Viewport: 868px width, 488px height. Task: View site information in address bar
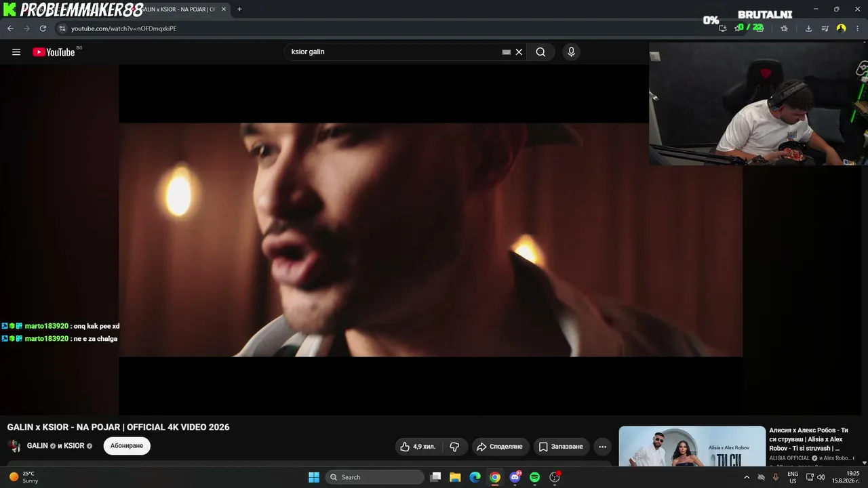62,28
